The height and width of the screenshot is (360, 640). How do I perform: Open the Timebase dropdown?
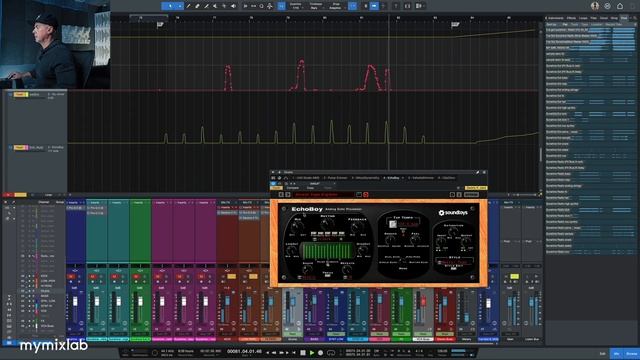tap(316, 6)
